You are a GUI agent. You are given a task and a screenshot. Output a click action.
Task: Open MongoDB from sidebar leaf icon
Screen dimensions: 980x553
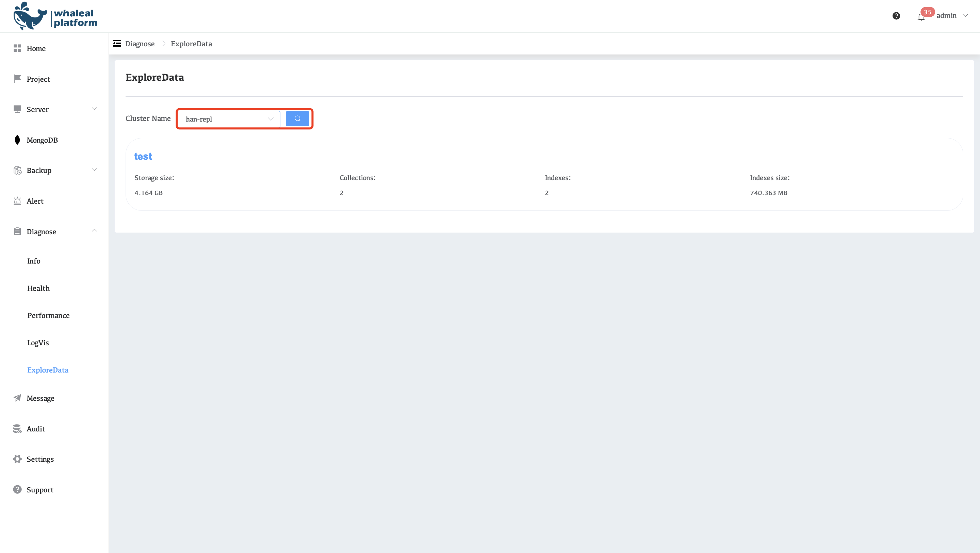17,140
